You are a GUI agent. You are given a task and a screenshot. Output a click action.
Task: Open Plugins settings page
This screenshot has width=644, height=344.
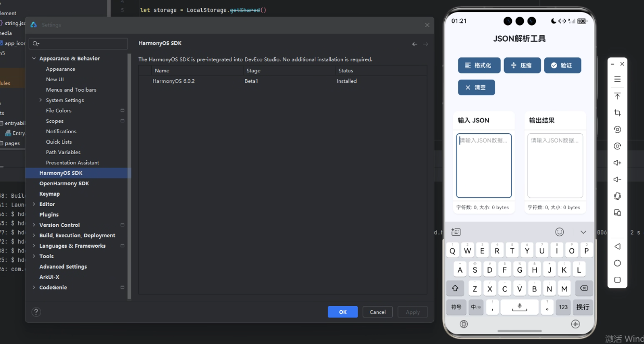tap(49, 214)
